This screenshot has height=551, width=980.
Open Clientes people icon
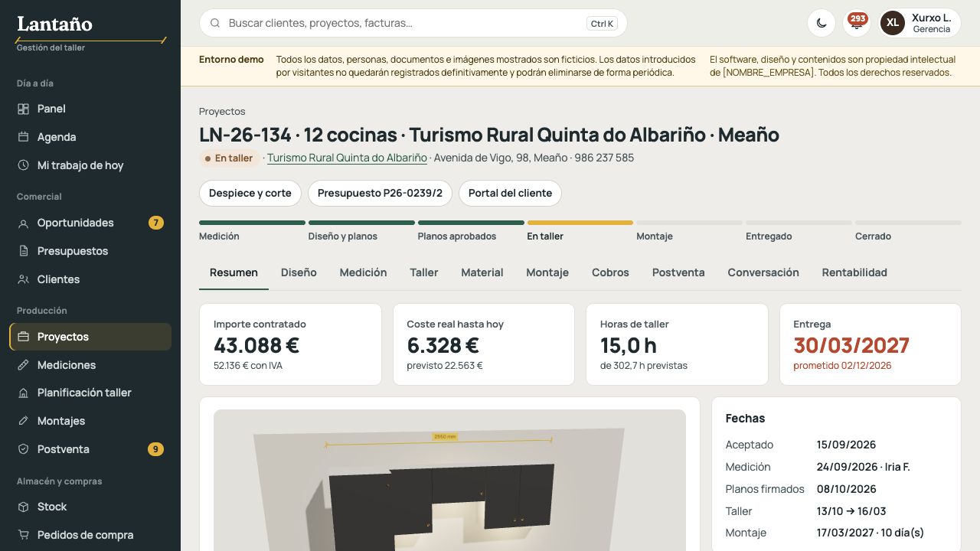(23, 279)
